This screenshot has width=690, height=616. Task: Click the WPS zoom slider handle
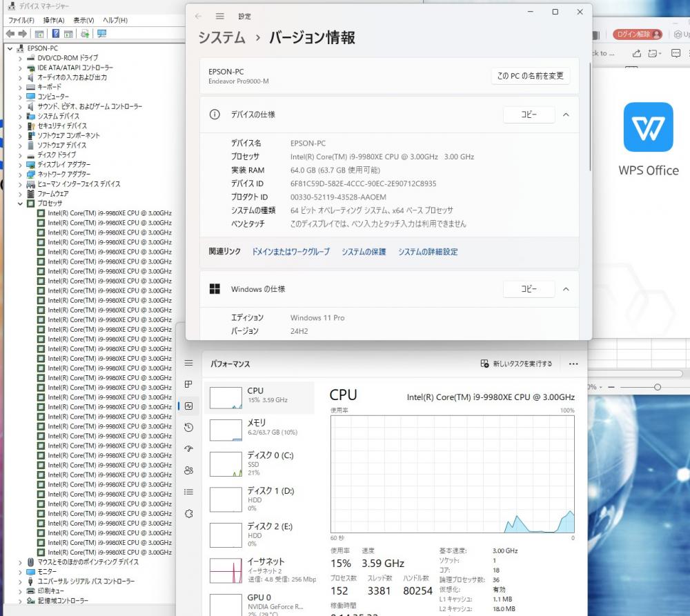tap(657, 387)
